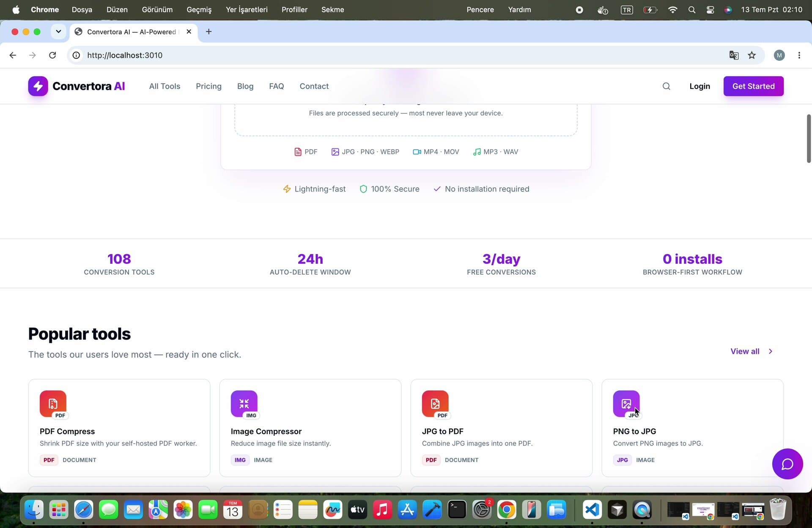The image size is (812, 528).
Task: Open Chrome's three-dot menu
Action: (x=799, y=55)
